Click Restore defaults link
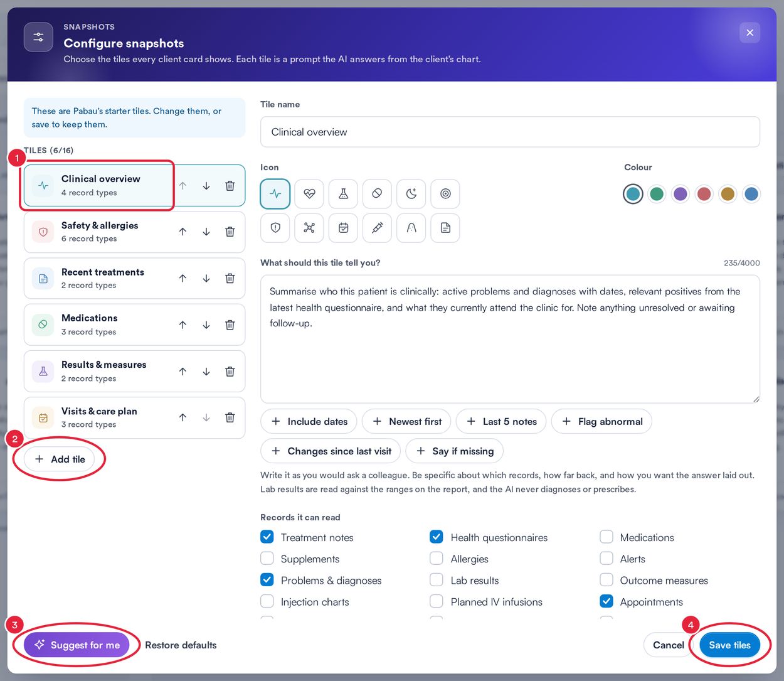Screen dimensions: 784x681 [181, 645]
